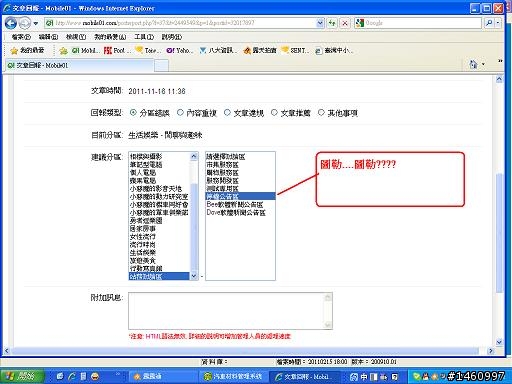Click horizontal scrollbar right arrow
The image size is (512, 384).
(x=490, y=351)
